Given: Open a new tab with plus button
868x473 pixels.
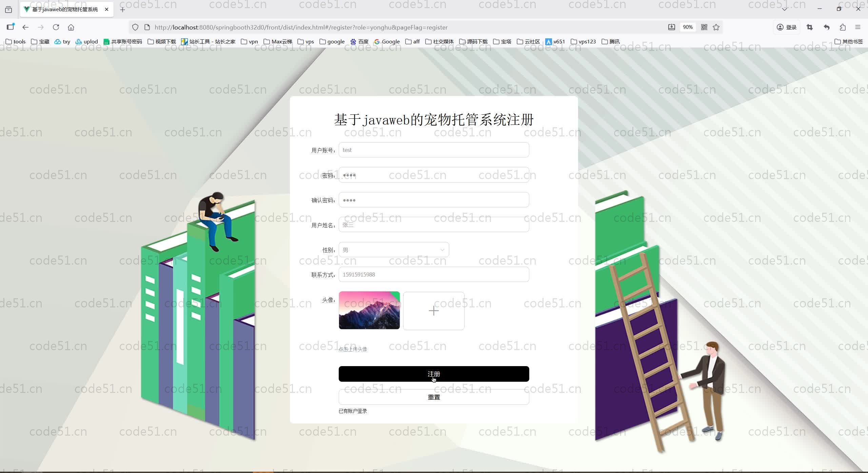Looking at the screenshot, I should (x=123, y=10).
